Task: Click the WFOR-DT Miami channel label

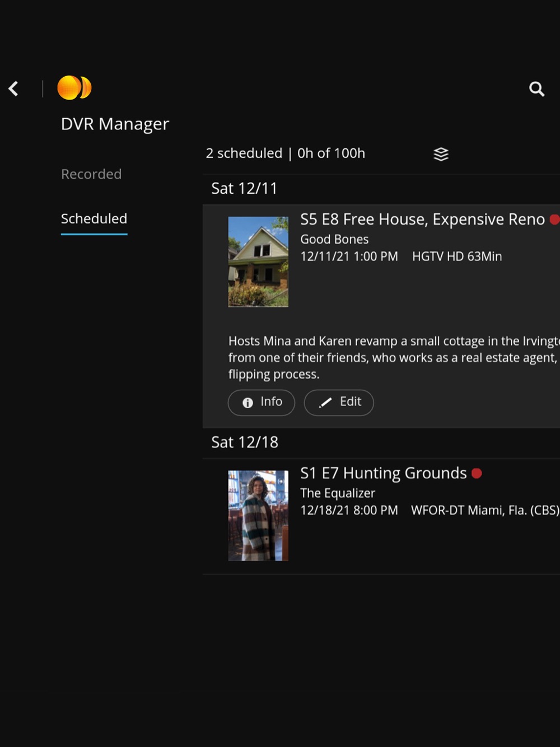Action: point(485,510)
